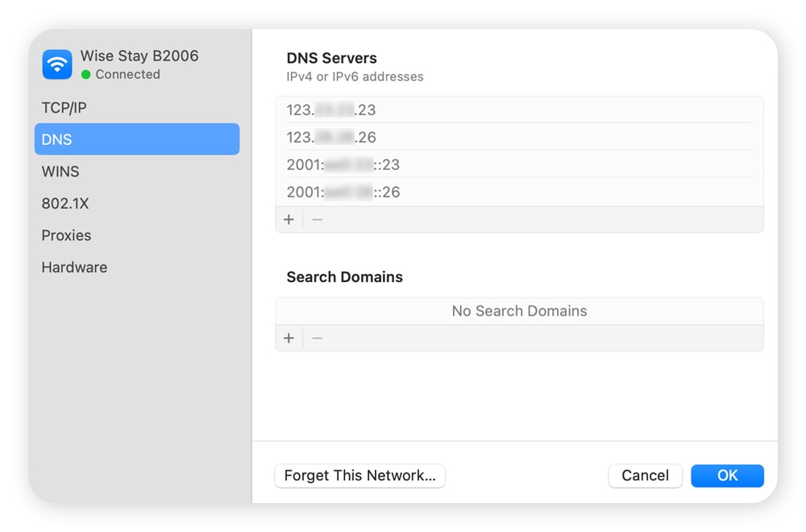Image resolution: width=806 pixels, height=532 pixels.
Task: Click the remove Search Domain minus icon
Action: pos(316,337)
